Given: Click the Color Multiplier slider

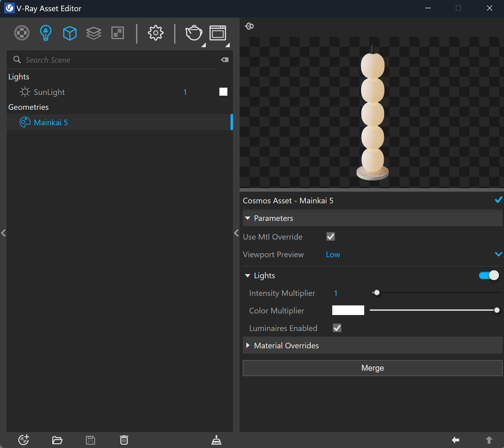Looking at the screenshot, I should 435,310.
